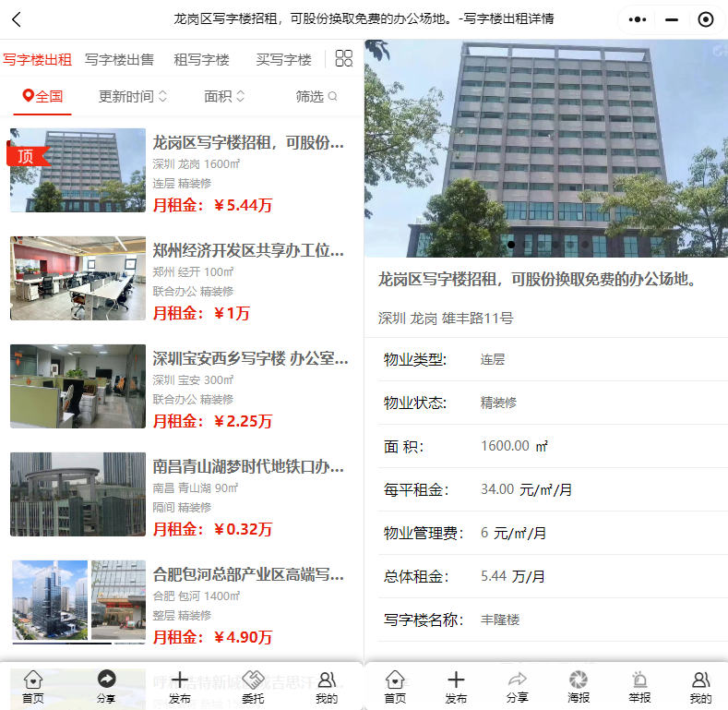Tap the back arrow in the header
Image resolution: width=728 pixels, height=710 pixels.
click(17, 19)
